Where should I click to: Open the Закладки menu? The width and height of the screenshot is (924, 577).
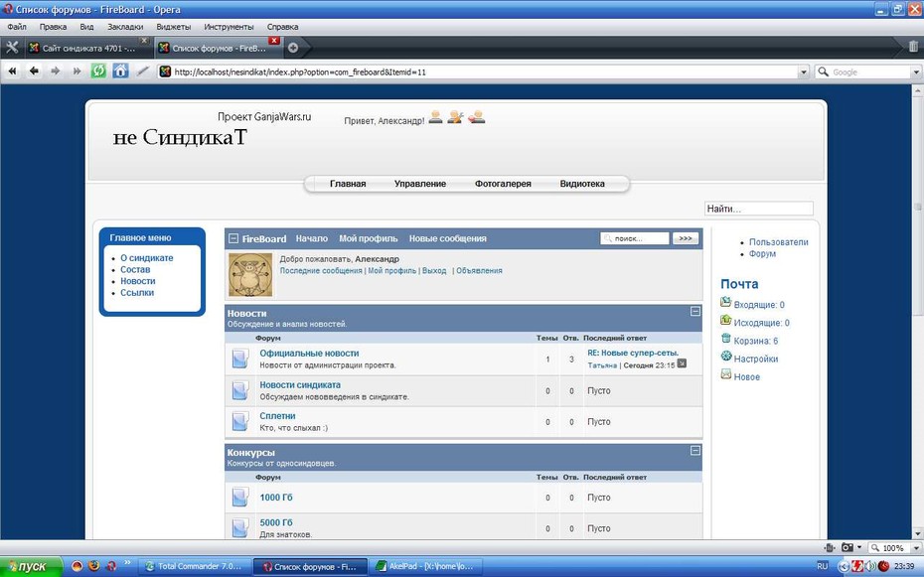point(125,27)
